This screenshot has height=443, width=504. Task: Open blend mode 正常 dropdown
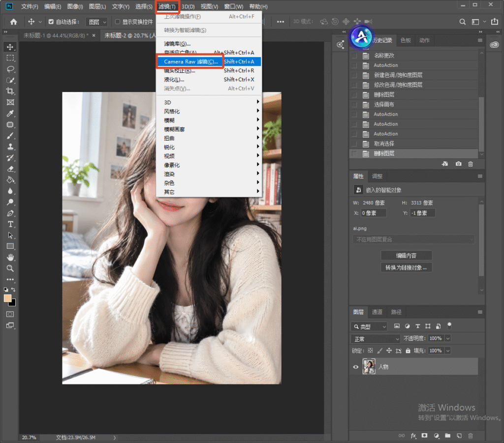(376, 339)
